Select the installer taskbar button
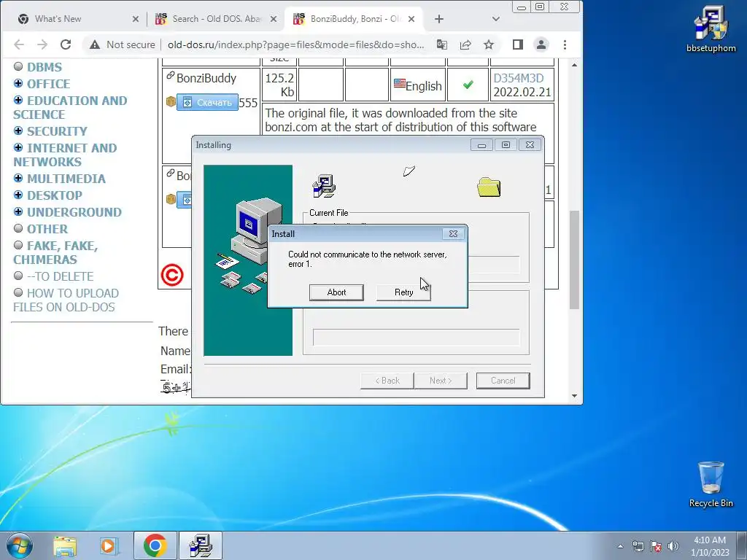This screenshot has height=560, width=747. pos(201,545)
